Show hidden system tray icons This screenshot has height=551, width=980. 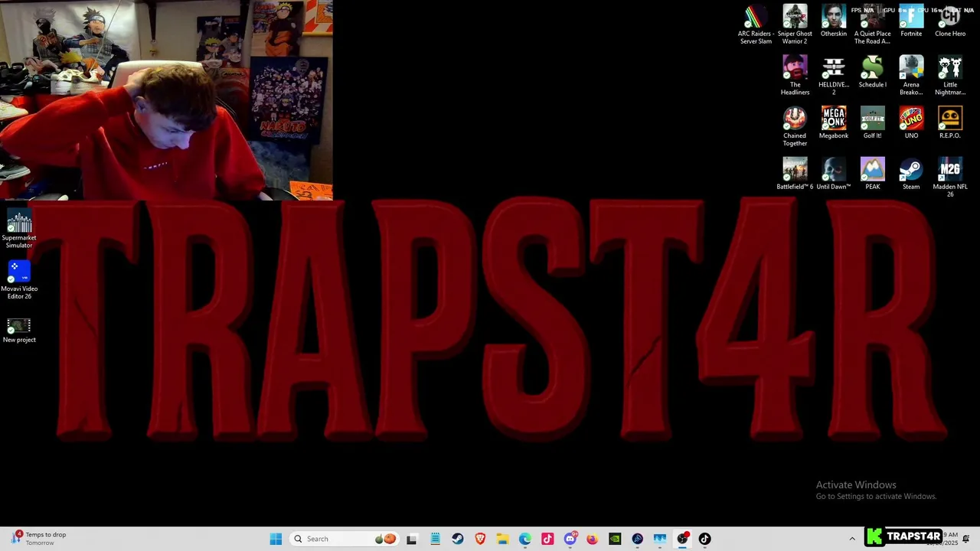[x=852, y=539]
